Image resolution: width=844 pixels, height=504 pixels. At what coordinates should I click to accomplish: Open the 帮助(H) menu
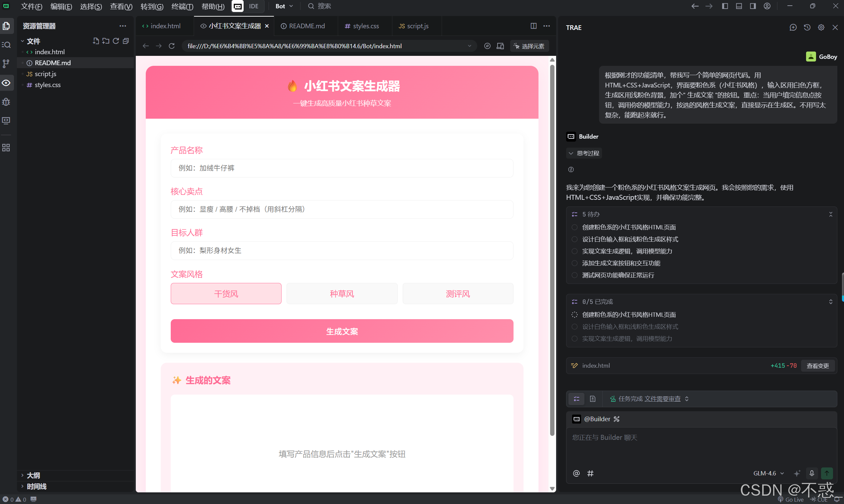tap(212, 6)
